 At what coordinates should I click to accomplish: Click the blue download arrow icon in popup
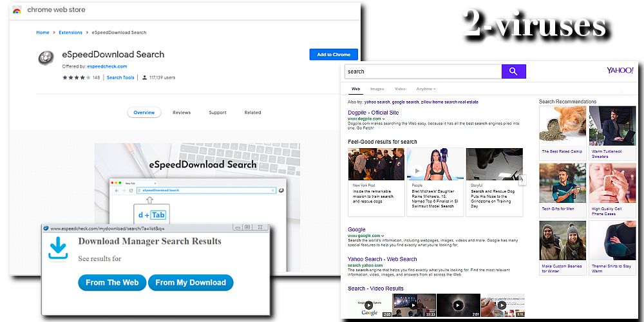[58, 249]
